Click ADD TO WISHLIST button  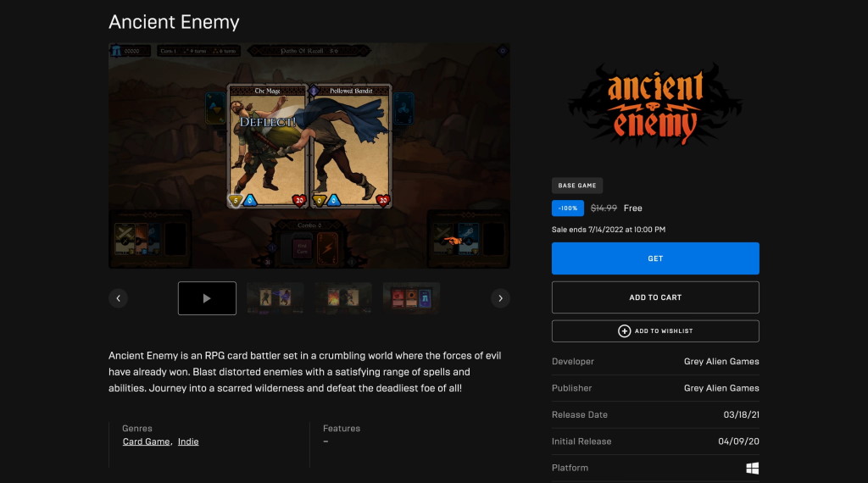coord(655,330)
